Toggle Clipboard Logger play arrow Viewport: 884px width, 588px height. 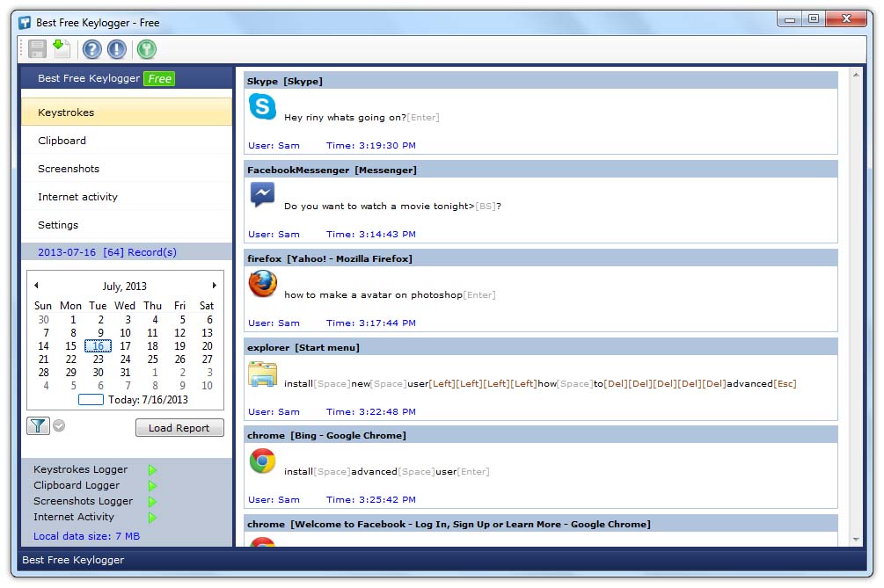[152, 485]
